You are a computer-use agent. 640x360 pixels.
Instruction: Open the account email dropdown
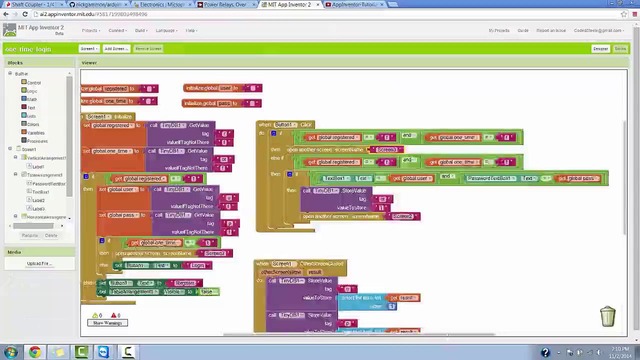point(599,31)
